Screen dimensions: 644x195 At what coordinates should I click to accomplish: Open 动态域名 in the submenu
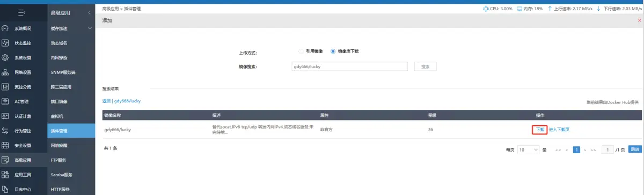tap(59, 42)
